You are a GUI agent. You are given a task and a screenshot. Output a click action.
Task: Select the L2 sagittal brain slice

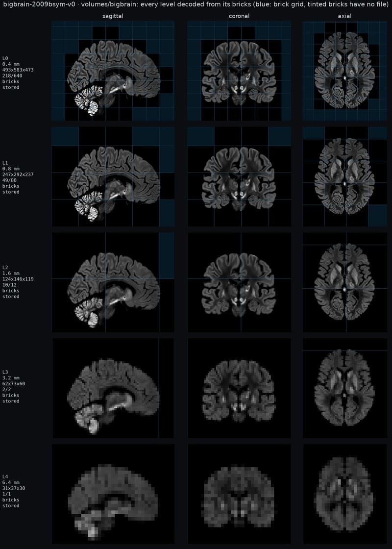point(113,282)
